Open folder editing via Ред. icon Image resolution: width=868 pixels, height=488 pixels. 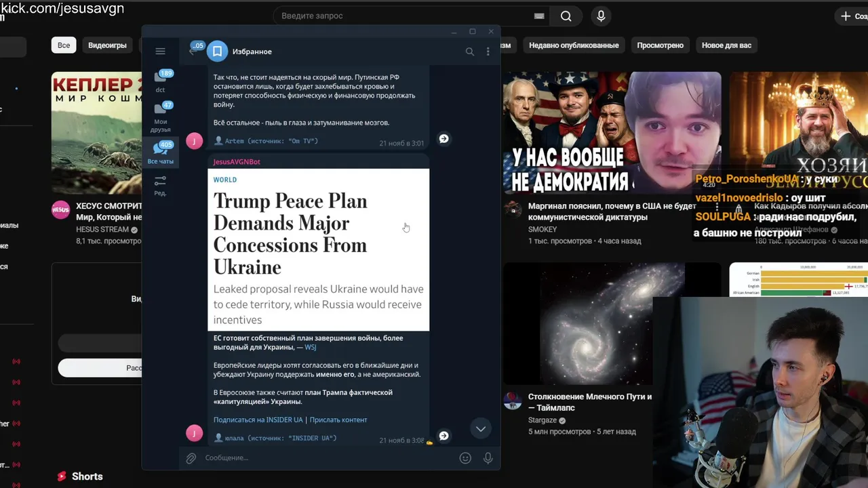tap(160, 185)
